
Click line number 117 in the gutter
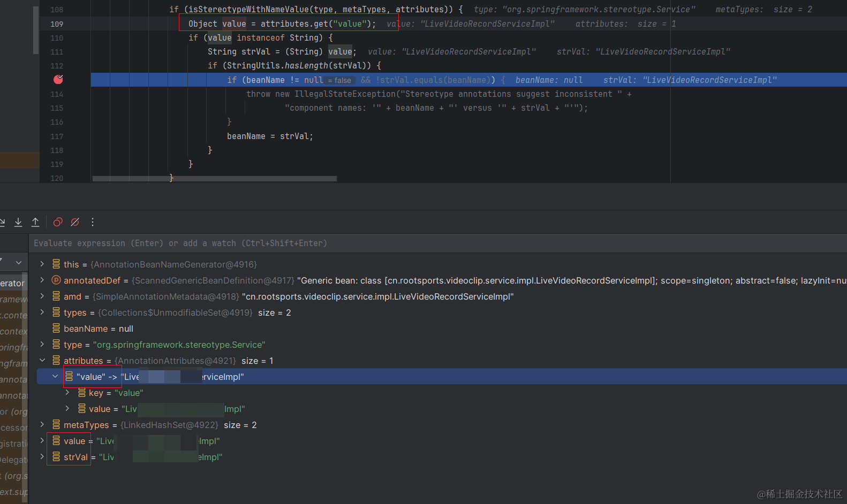pos(57,136)
